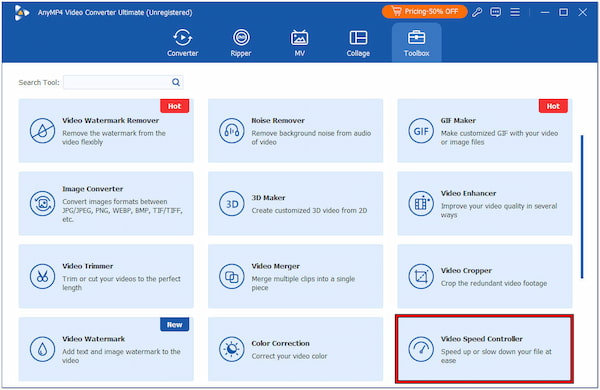Click 'Correct your video color' description

(289, 356)
